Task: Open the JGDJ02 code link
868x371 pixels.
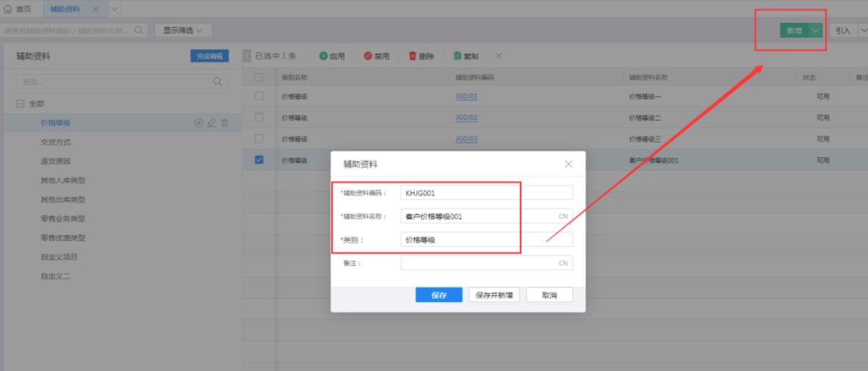Action: click(466, 118)
